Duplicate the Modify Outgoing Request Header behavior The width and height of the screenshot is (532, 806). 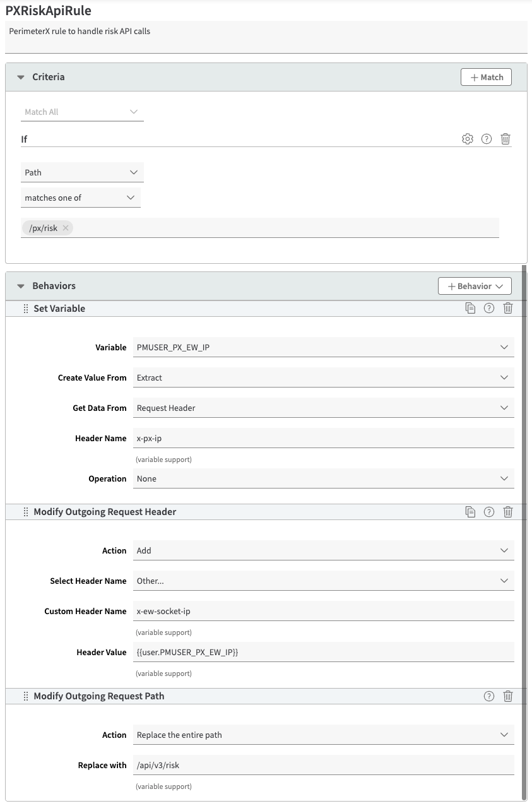470,512
